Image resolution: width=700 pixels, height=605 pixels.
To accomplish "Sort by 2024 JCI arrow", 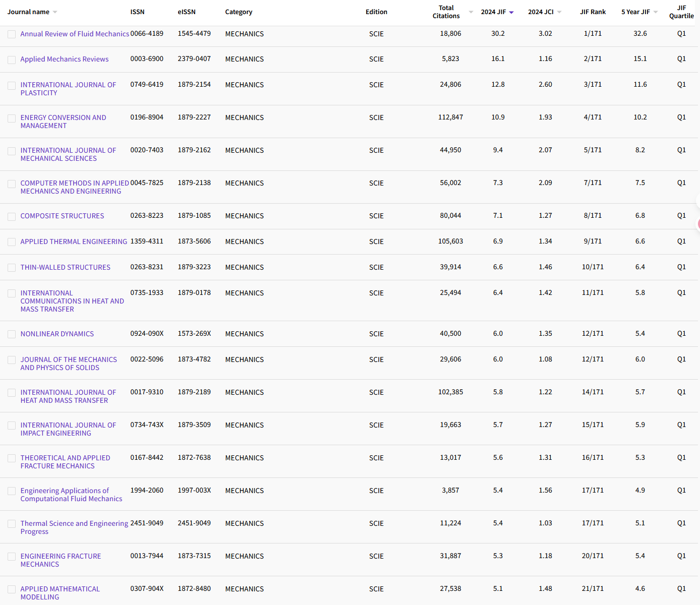I will pos(559,12).
